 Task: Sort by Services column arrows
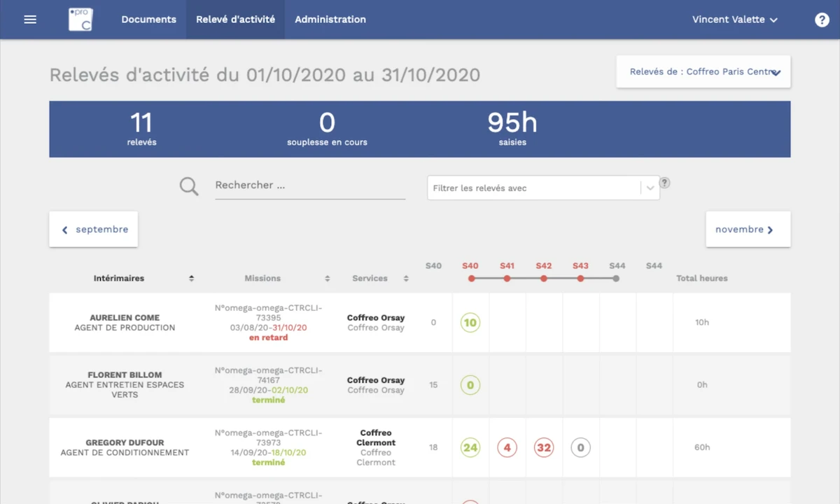coord(406,279)
